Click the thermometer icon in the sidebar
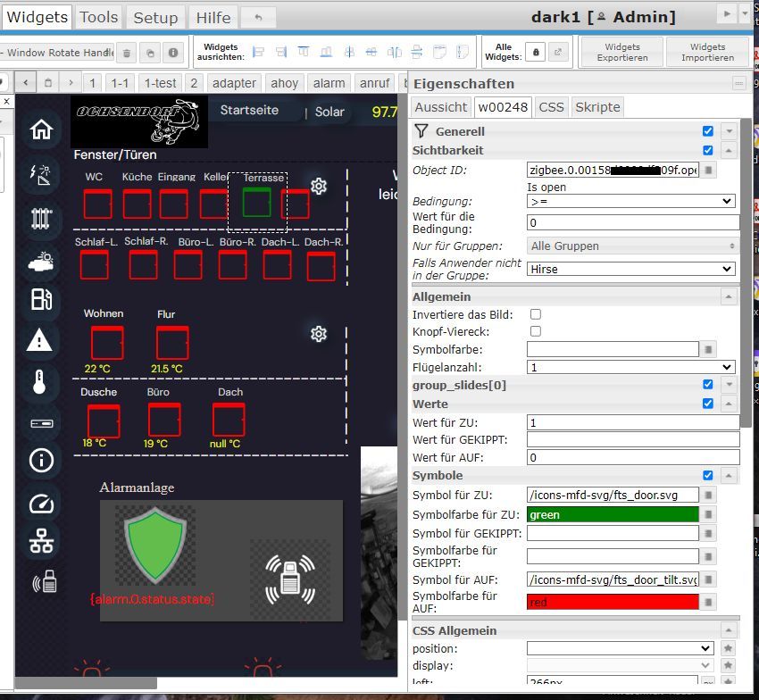The width and height of the screenshot is (759, 700). pyautogui.click(x=39, y=383)
